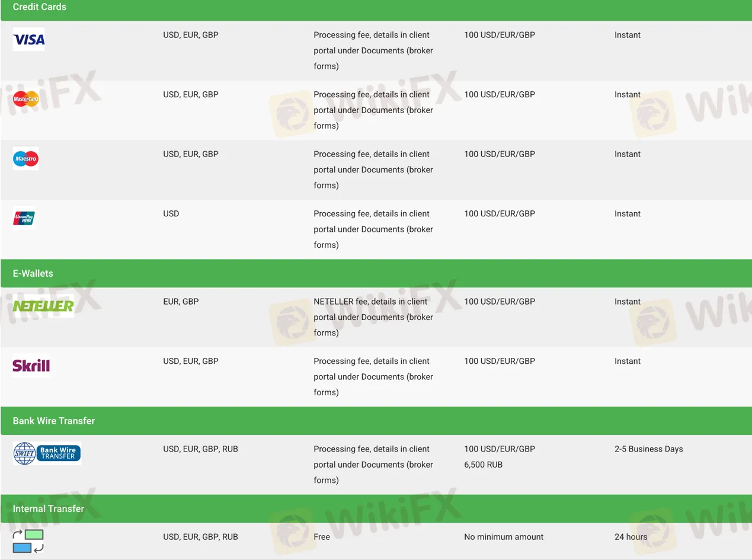
Task: Choose the Neteller e-wallet logo
Action: 43,306
